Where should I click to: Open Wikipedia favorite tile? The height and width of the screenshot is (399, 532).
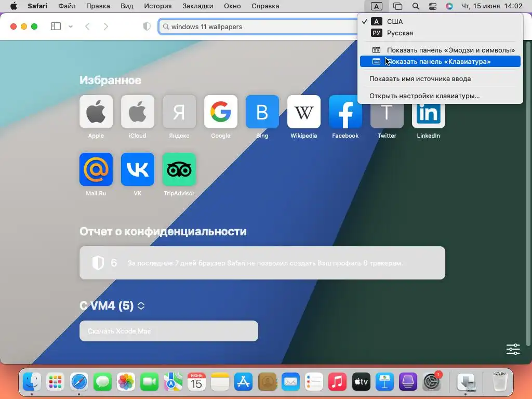[x=303, y=112]
